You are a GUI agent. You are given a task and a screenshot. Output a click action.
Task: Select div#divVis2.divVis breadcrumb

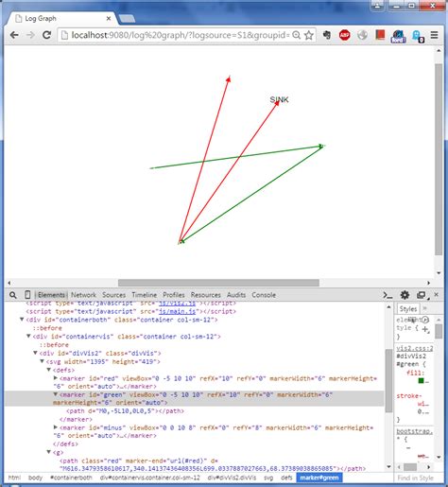[232, 478]
